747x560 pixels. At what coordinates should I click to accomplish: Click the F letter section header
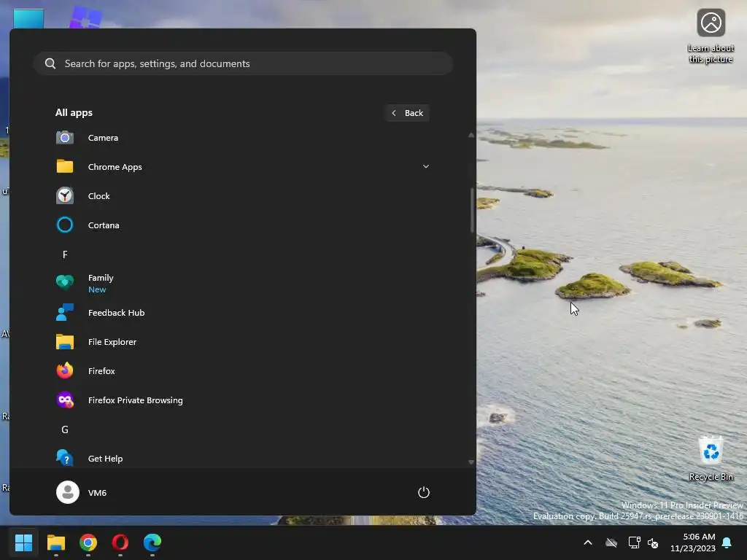pyautogui.click(x=65, y=254)
